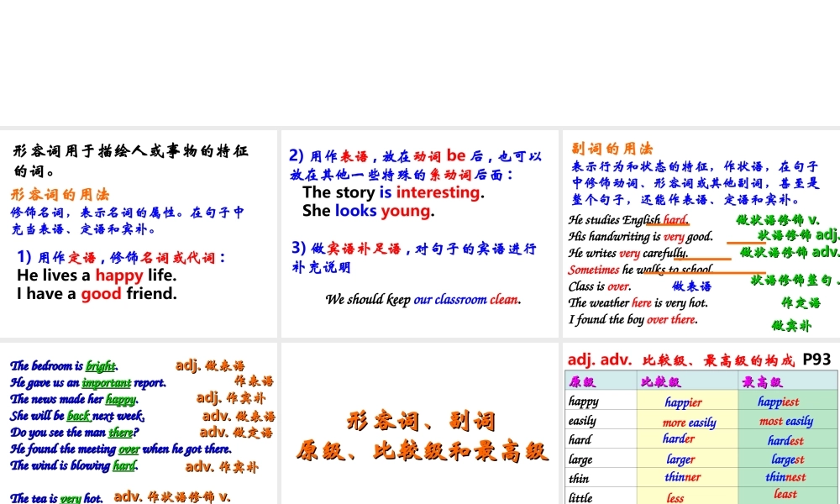Click 'Sometimes he walks to school.'
Screen dimensions: 840x504
pos(640,270)
